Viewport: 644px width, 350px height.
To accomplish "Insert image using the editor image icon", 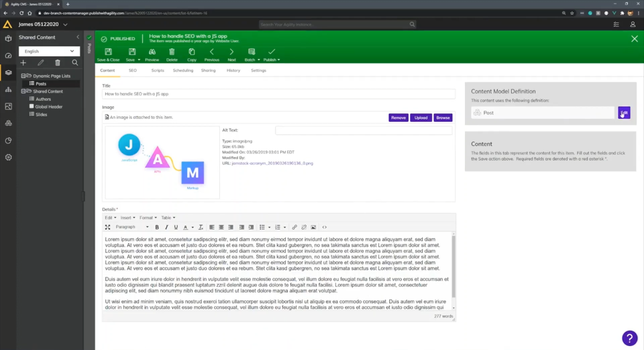I will point(313,227).
